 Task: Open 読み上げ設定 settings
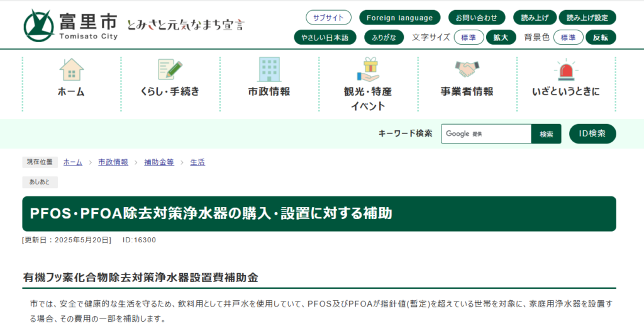[587, 18]
